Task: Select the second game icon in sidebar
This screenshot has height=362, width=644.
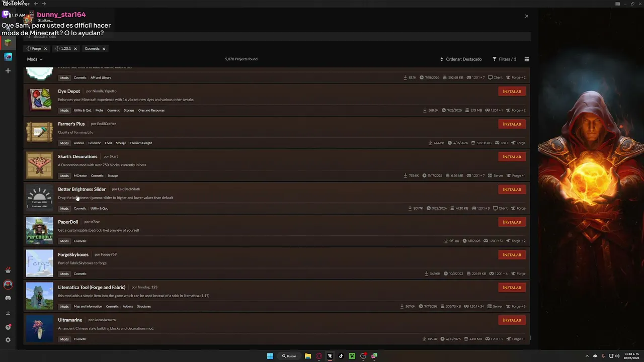Action: 8,57
